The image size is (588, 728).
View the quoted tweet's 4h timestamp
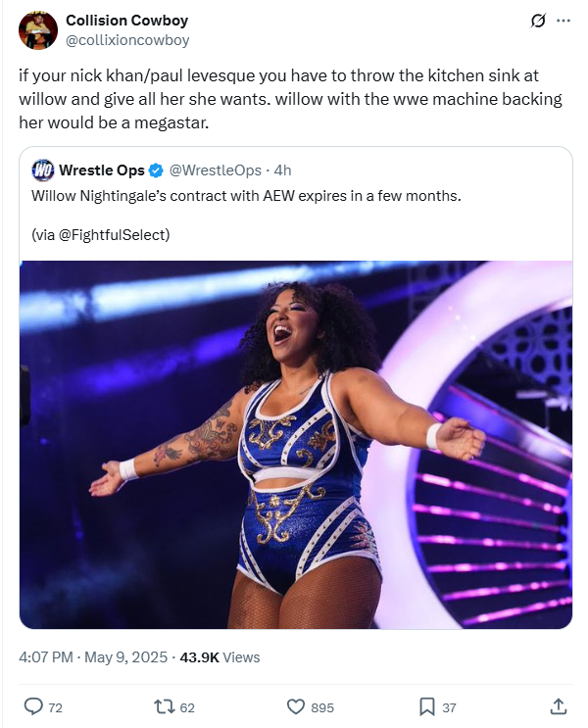click(282, 170)
